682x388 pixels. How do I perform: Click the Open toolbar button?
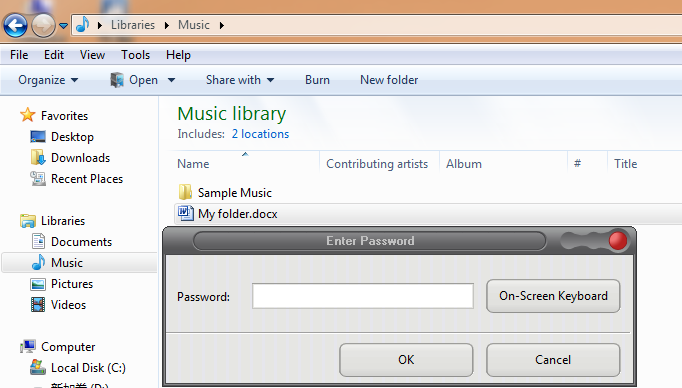(x=134, y=80)
